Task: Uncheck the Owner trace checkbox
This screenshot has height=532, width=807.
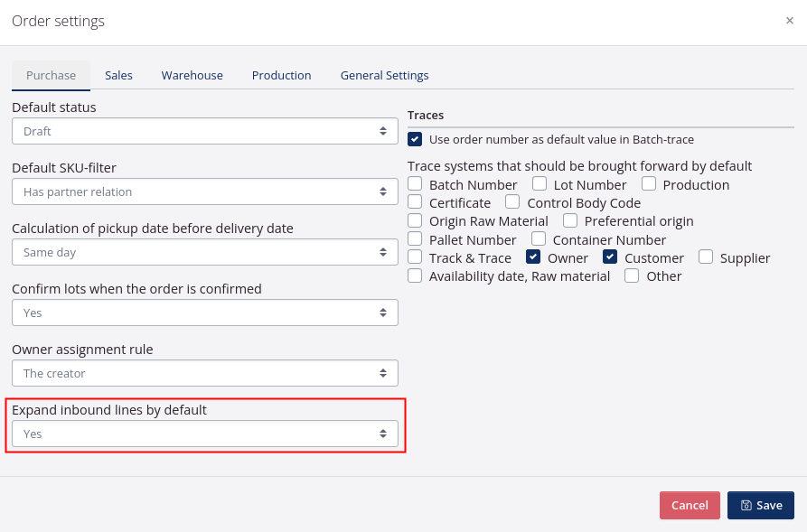Action: (x=534, y=257)
